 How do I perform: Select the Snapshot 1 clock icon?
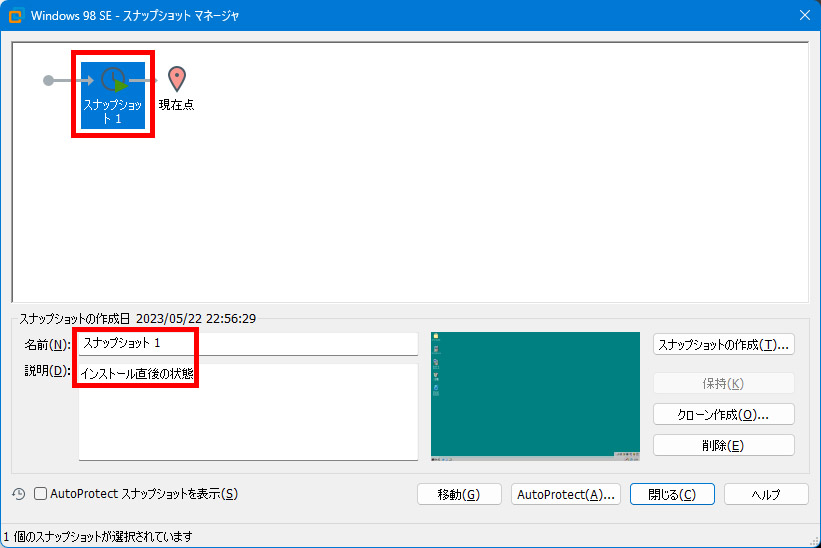point(114,80)
